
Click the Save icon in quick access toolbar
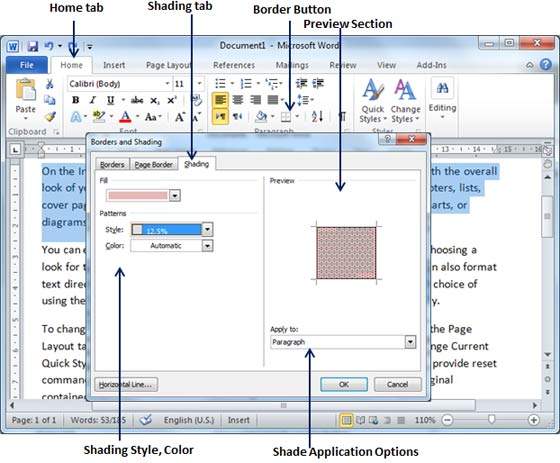33,46
